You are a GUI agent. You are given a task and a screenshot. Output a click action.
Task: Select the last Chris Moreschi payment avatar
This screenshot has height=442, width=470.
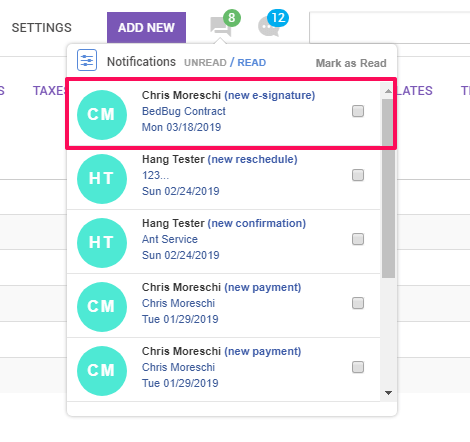102,371
